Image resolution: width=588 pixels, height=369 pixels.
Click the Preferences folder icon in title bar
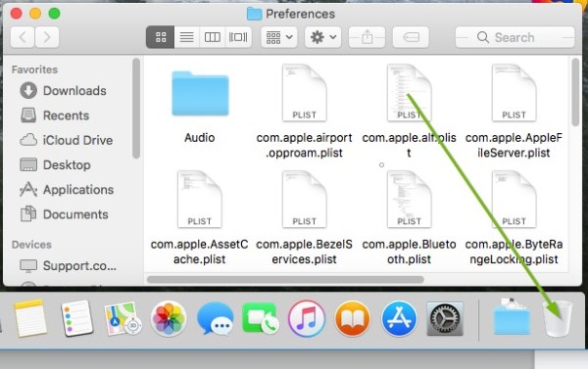(x=254, y=14)
